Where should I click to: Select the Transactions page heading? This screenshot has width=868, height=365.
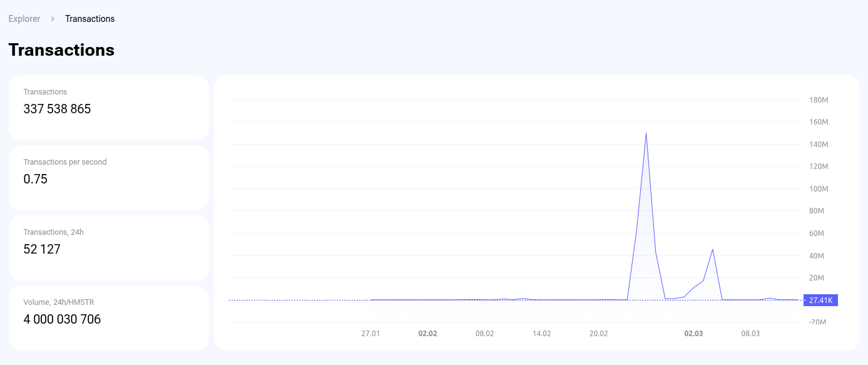pyautogui.click(x=61, y=50)
